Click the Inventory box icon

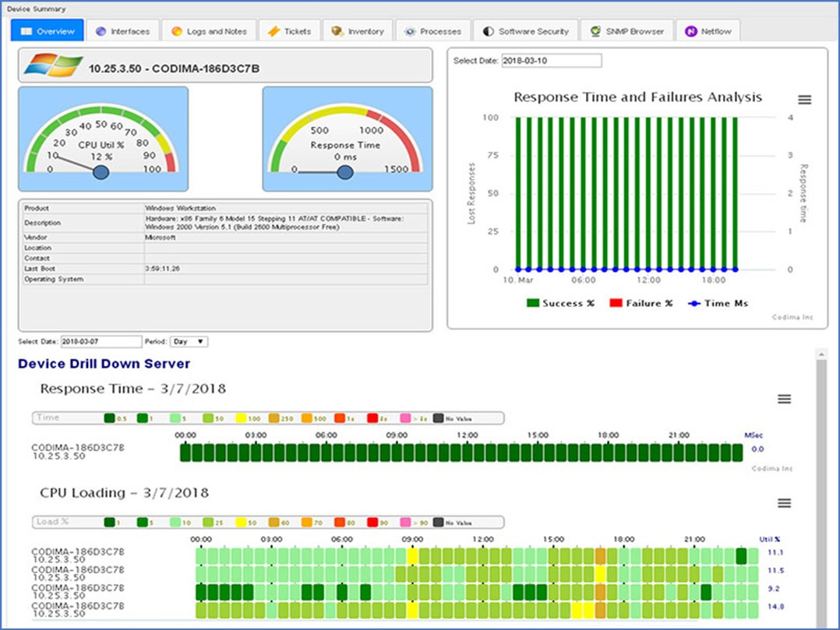coord(337,32)
